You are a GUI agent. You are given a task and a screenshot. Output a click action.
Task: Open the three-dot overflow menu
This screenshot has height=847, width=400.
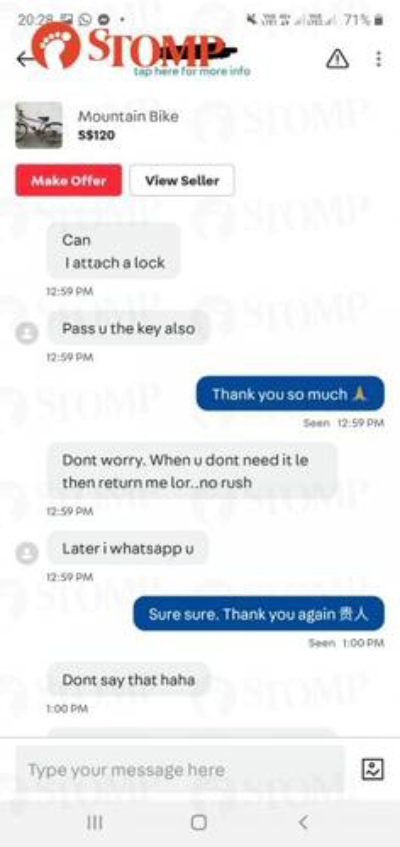pos(378,58)
